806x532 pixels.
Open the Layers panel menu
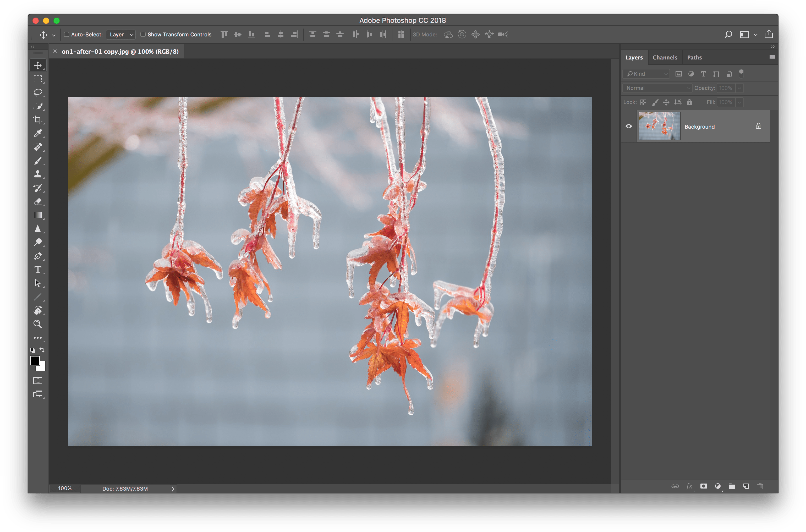coord(772,57)
